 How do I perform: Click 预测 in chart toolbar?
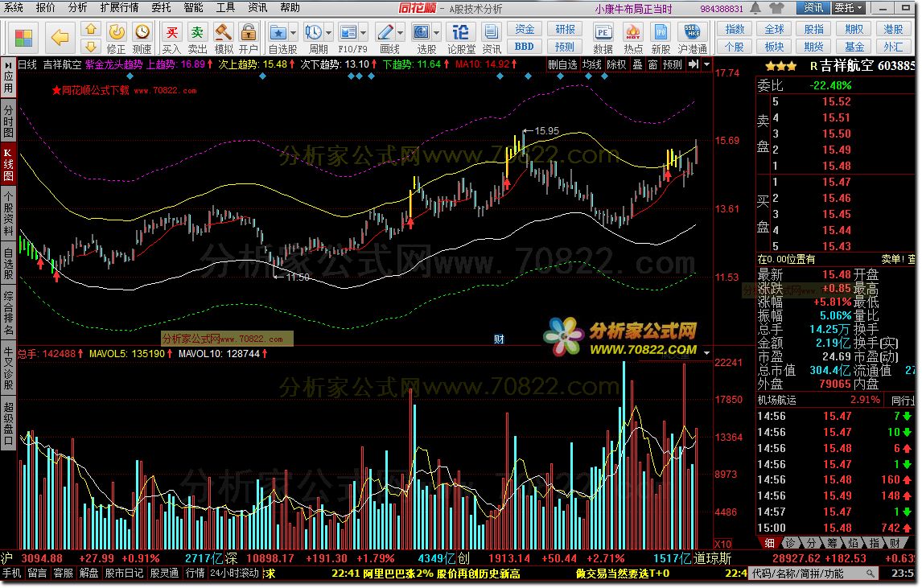pos(672,64)
